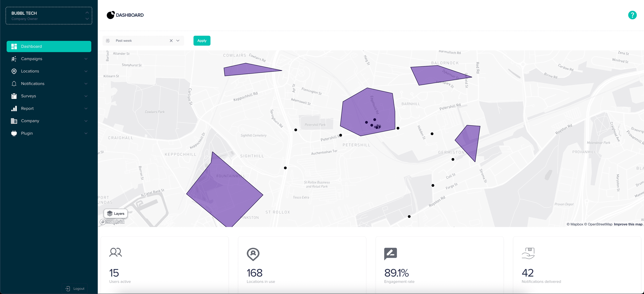Expand the Campaigns menu chevron

86,59
